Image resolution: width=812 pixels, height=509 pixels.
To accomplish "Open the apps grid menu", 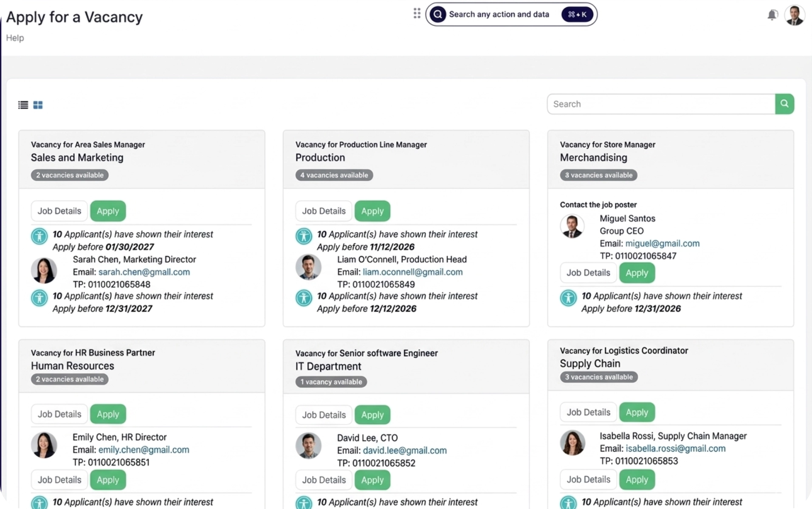I will pos(417,14).
